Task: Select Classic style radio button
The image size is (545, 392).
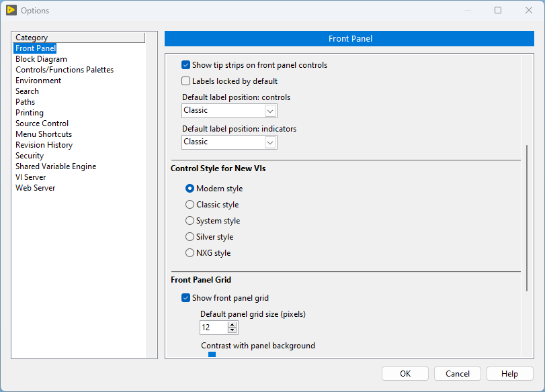Action: (x=190, y=205)
